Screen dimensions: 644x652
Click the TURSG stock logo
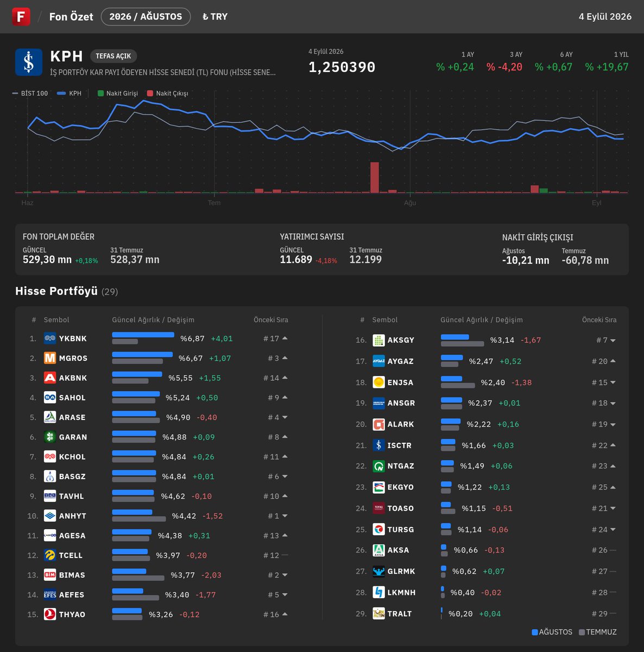(x=378, y=529)
